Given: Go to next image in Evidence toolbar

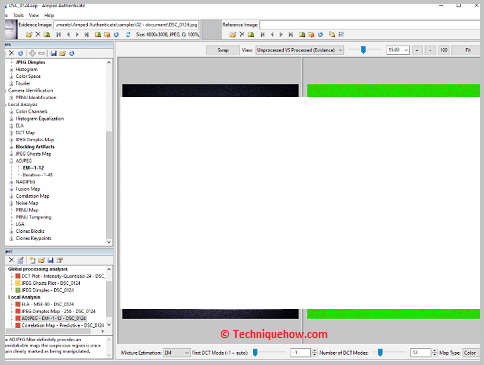Looking at the screenshot, I should [77, 34].
